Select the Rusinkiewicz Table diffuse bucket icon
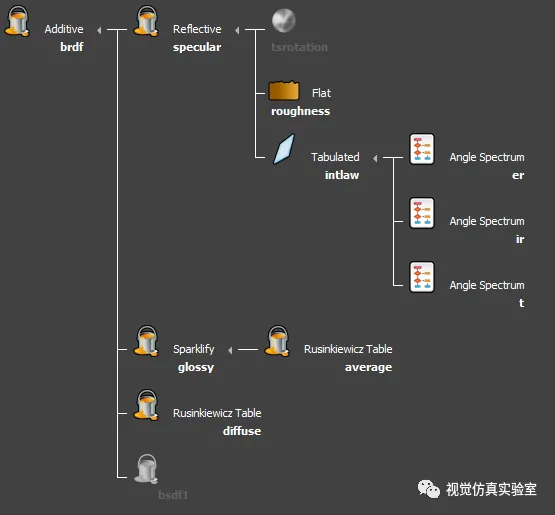This screenshot has width=555, height=515. pos(146,405)
